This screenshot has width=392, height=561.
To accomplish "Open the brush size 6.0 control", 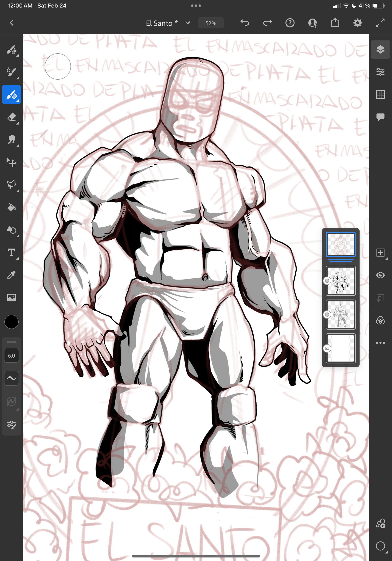I will click(12, 355).
